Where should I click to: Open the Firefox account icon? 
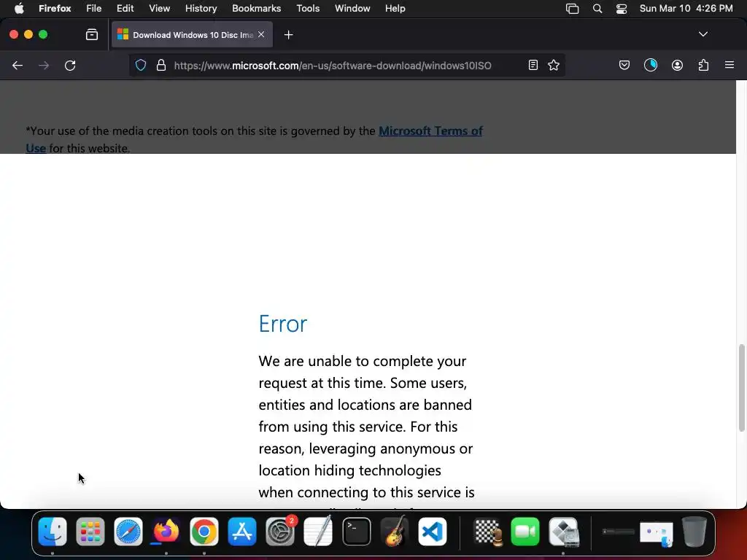(x=677, y=65)
